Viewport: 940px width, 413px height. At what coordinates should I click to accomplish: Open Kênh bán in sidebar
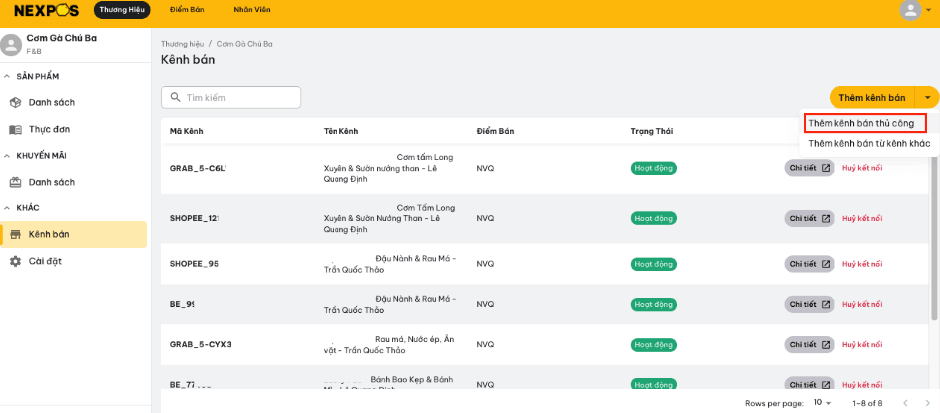click(73, 234)
